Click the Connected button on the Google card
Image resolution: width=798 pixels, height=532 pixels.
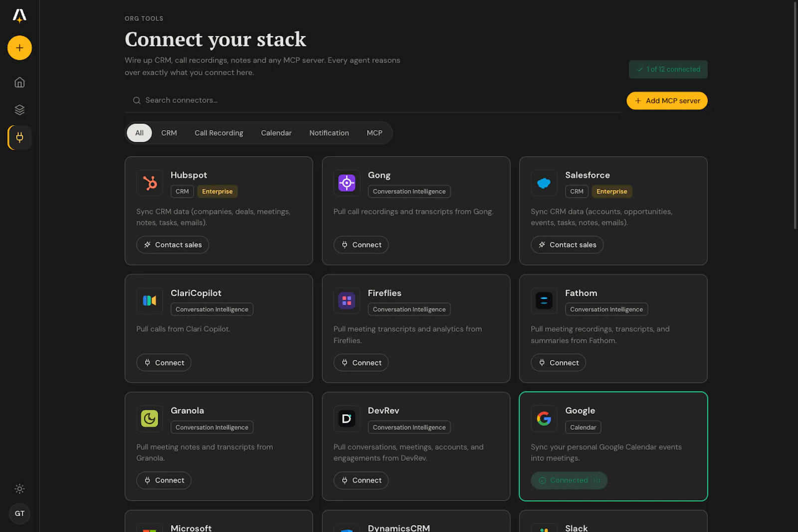(569, 481)
